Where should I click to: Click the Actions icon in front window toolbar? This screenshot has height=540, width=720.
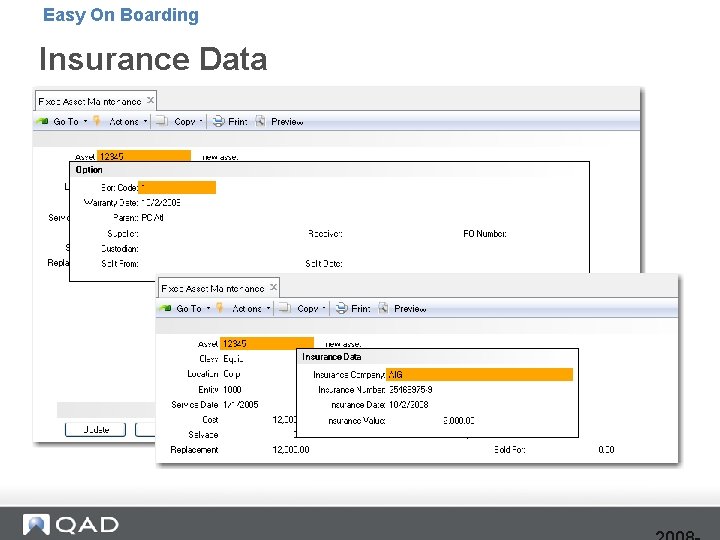(219, 308)
